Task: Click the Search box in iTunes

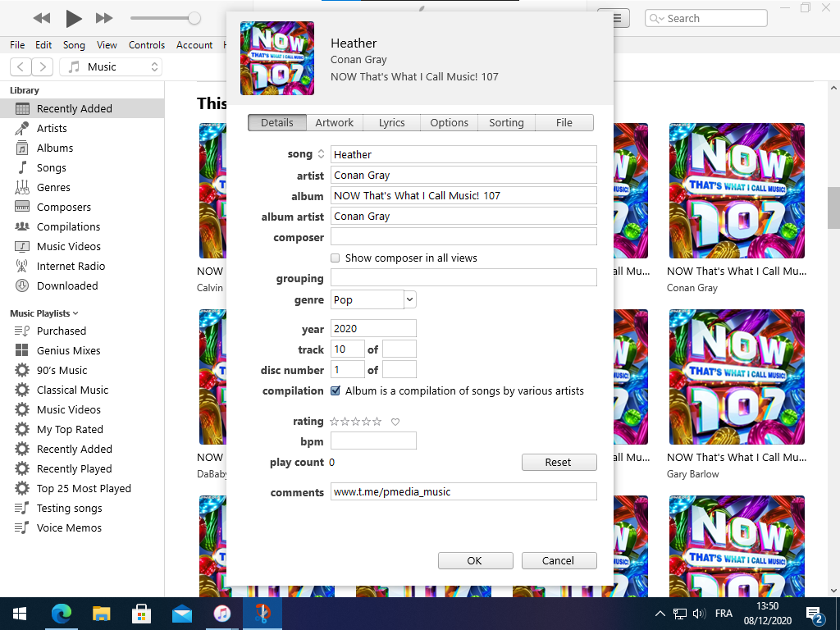Action: (706, 18)
